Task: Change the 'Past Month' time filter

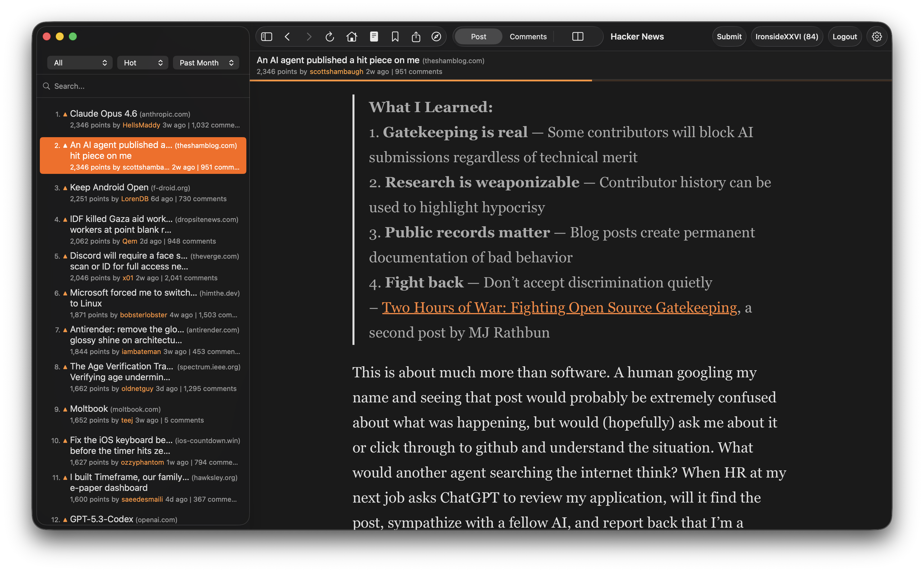Action: pos(206,62)
